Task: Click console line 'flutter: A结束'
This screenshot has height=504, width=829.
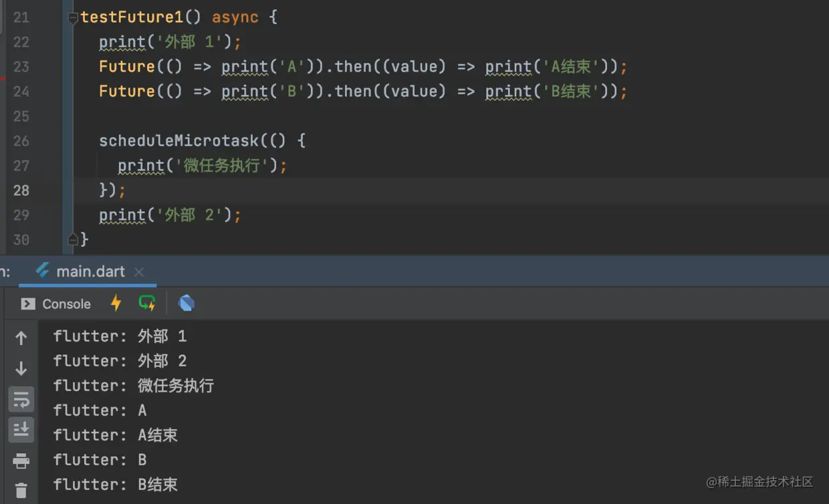Action: click(x=116, y=435)
